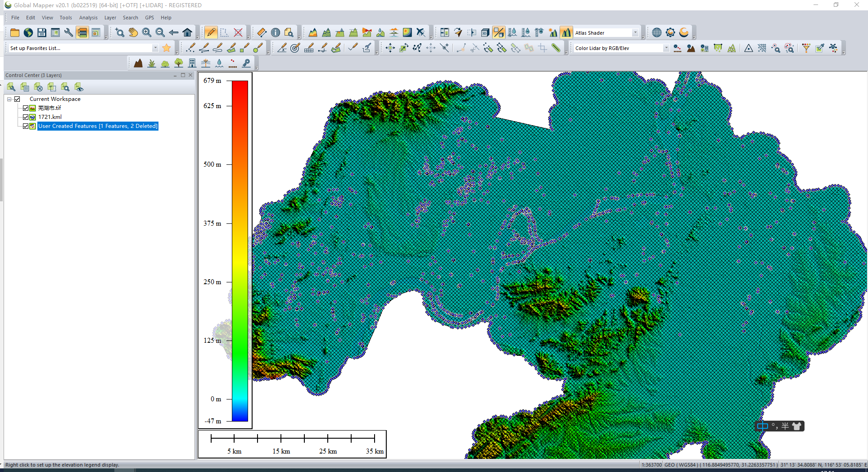Click the Lidar filter funnel icon

coord(806,48)
